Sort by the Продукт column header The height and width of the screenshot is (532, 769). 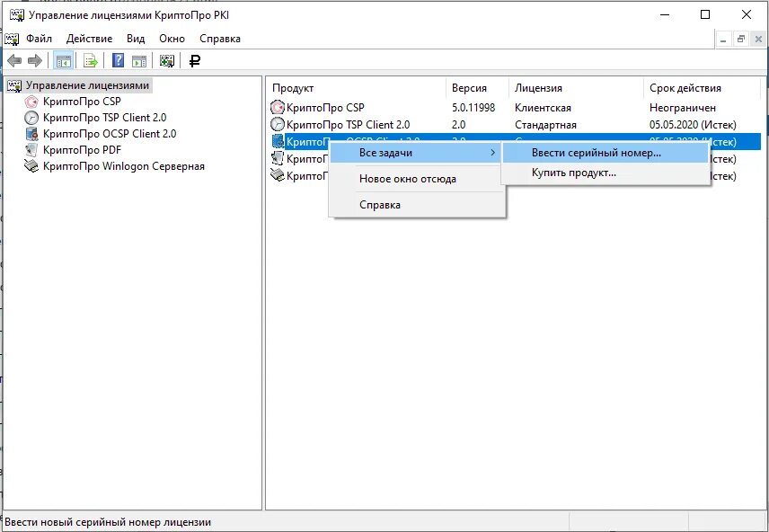pos(358,88)
